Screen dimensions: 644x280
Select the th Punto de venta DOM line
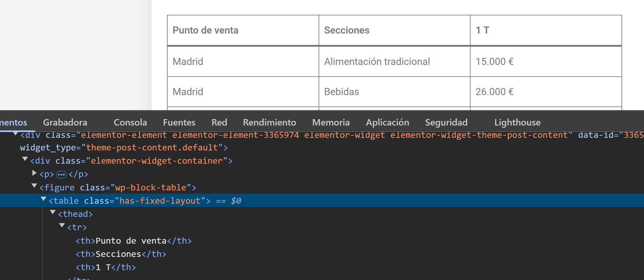133,241
